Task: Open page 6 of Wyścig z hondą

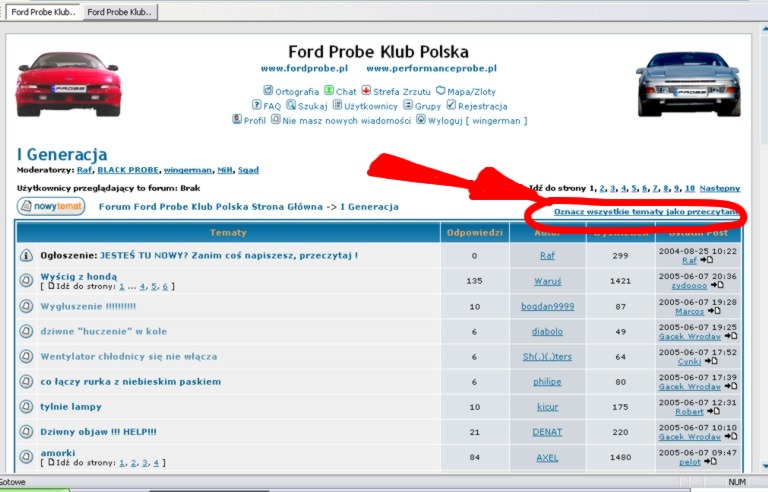Action: pyautogui.click(x=165, y=287)
